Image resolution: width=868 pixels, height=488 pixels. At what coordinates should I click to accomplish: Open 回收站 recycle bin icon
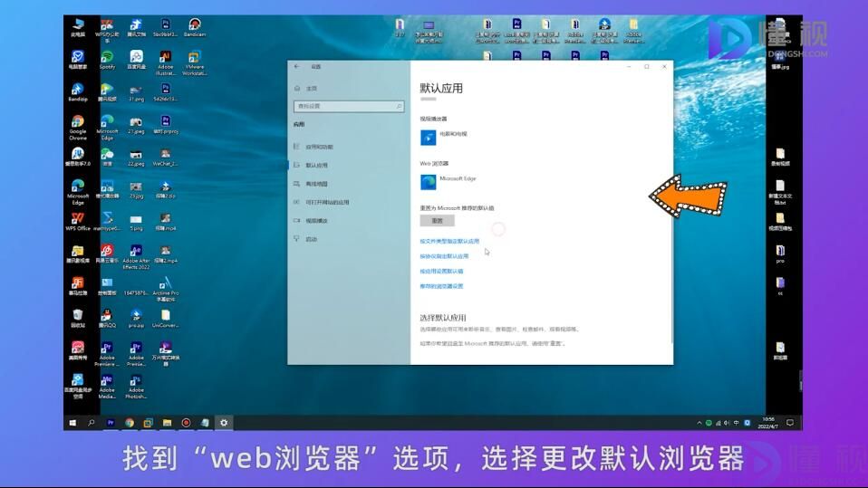[78, 319]
